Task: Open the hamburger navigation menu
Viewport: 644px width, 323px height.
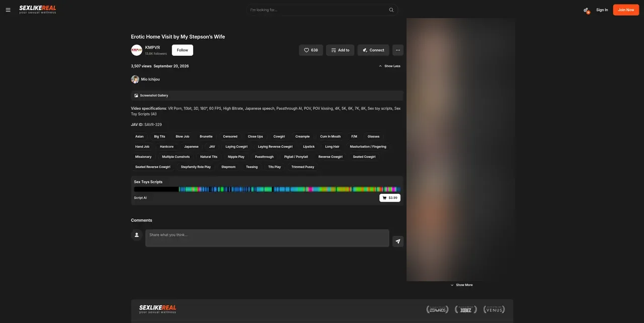Action: tap(8, 10)
